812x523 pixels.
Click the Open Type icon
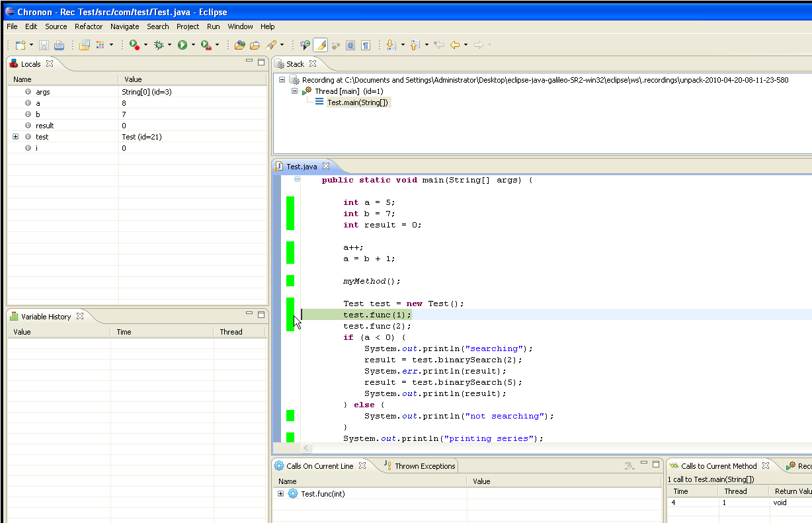[239, 45]
